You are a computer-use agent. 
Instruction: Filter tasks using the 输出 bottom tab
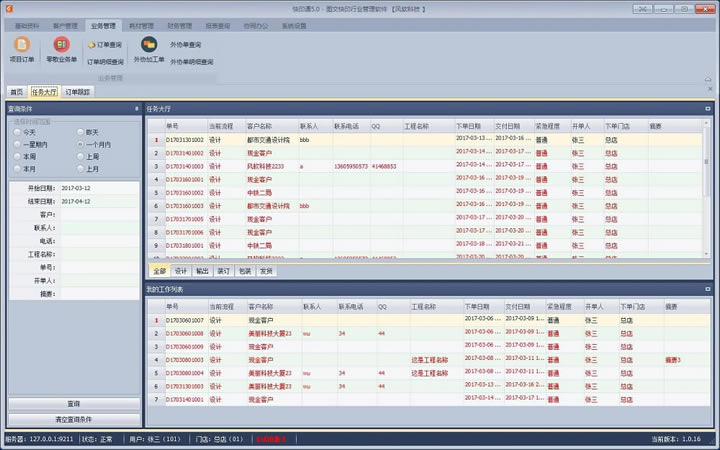click(202, 271)
